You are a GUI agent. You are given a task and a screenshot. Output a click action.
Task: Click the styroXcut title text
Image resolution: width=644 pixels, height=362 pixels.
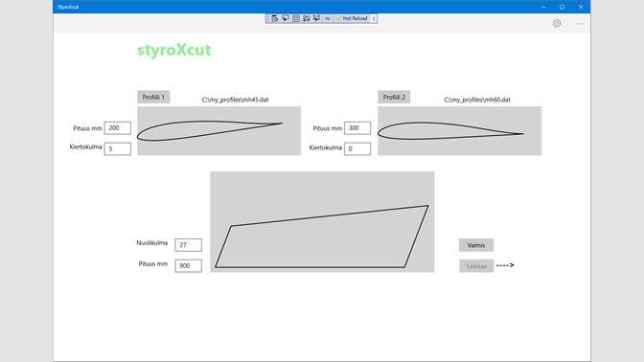pos(174,50)
